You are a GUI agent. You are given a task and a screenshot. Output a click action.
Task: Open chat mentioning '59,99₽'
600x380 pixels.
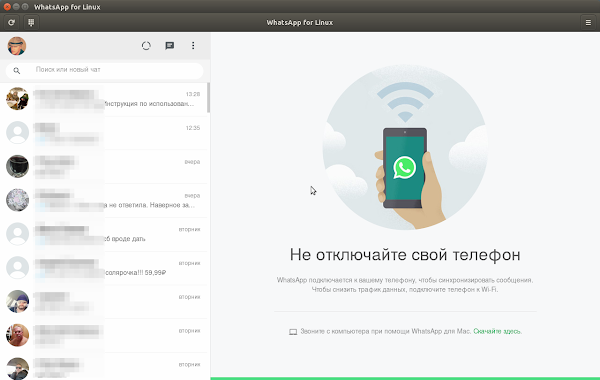(104, 268)
